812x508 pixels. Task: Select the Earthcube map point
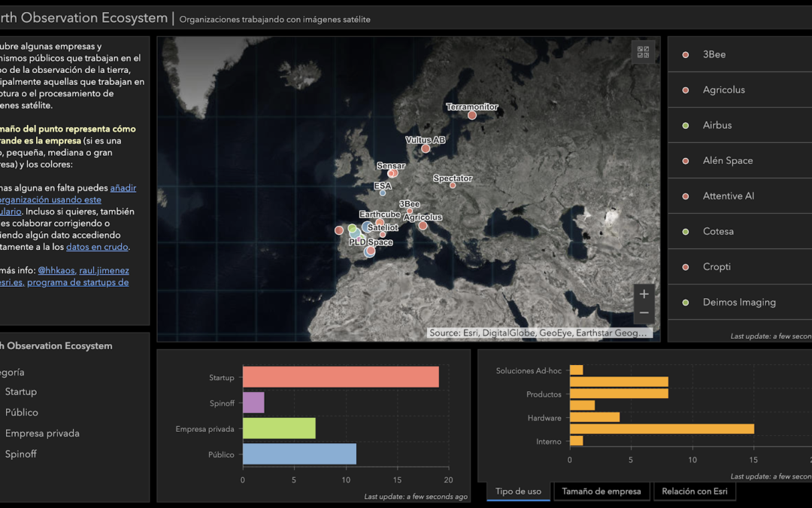click(380, 224)
